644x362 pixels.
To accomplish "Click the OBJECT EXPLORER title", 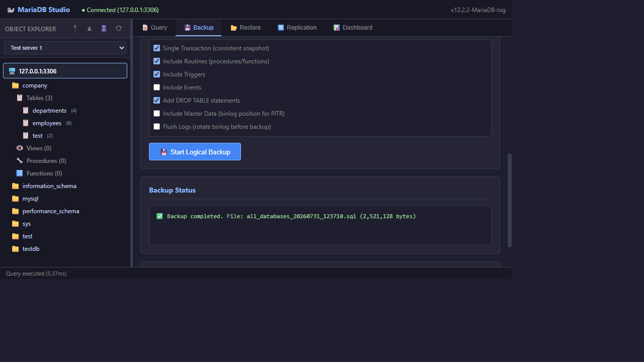I will 31,29.
